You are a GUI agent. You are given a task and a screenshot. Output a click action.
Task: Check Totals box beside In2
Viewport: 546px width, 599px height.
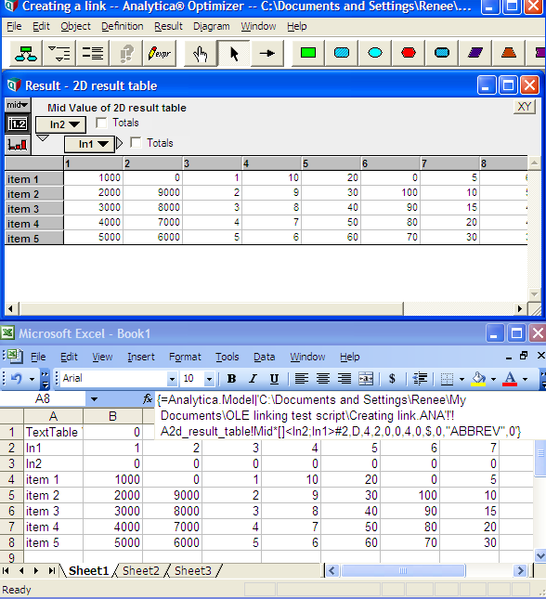[101, 123]
